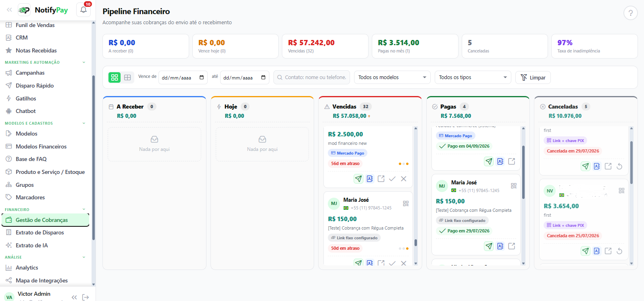This screenshot has width=644, height=301.
Task: Open Chatbot menu item
Action: pyautogui.click(x=46, y=111)
